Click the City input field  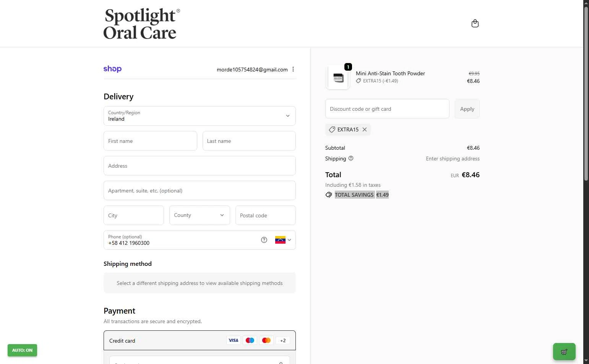(134, 215)
